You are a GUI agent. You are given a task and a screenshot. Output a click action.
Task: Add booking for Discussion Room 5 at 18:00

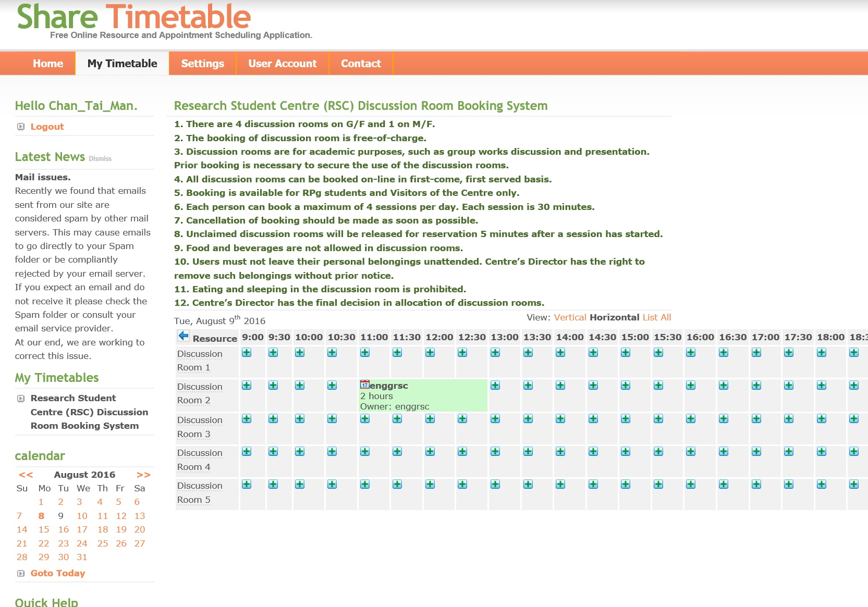[822, 485]
